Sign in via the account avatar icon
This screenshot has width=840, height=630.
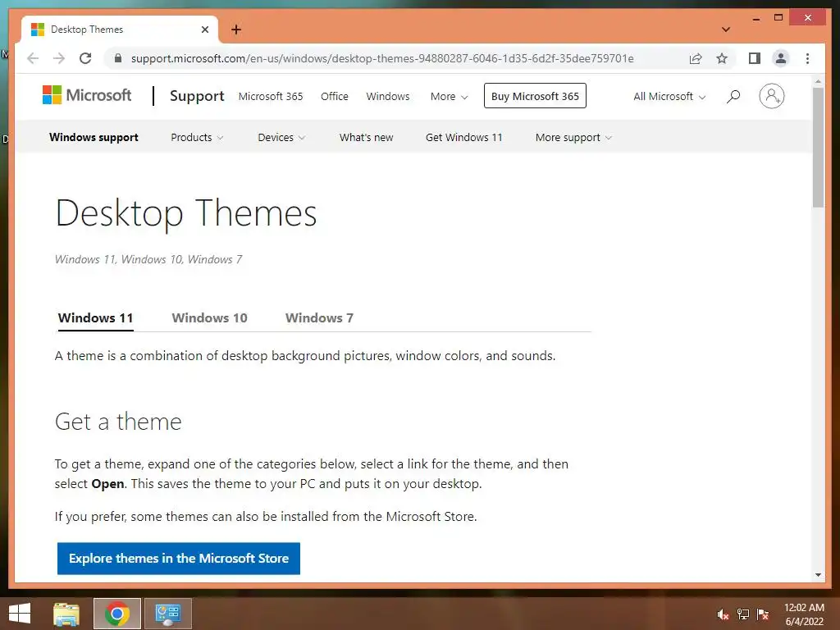coord(771,96)
